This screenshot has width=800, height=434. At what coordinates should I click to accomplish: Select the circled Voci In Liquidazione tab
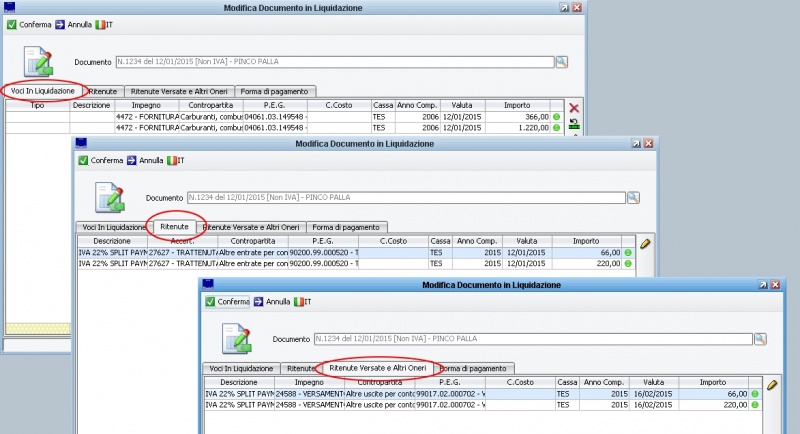(43, 91)
